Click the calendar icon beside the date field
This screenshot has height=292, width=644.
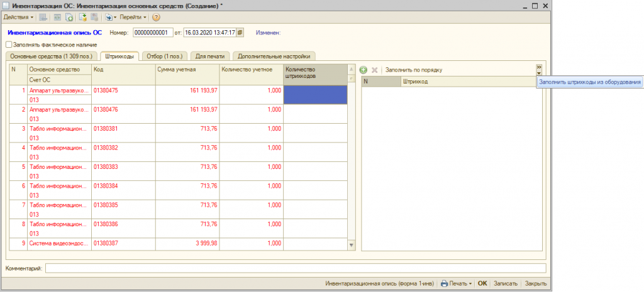pos(240,32)
